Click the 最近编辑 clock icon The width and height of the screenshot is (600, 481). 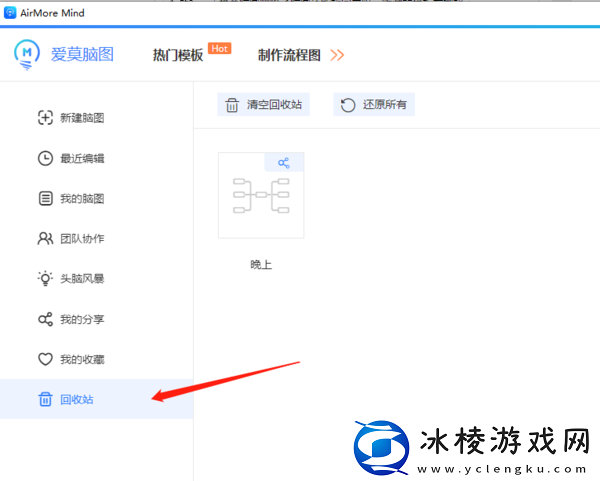45,158
